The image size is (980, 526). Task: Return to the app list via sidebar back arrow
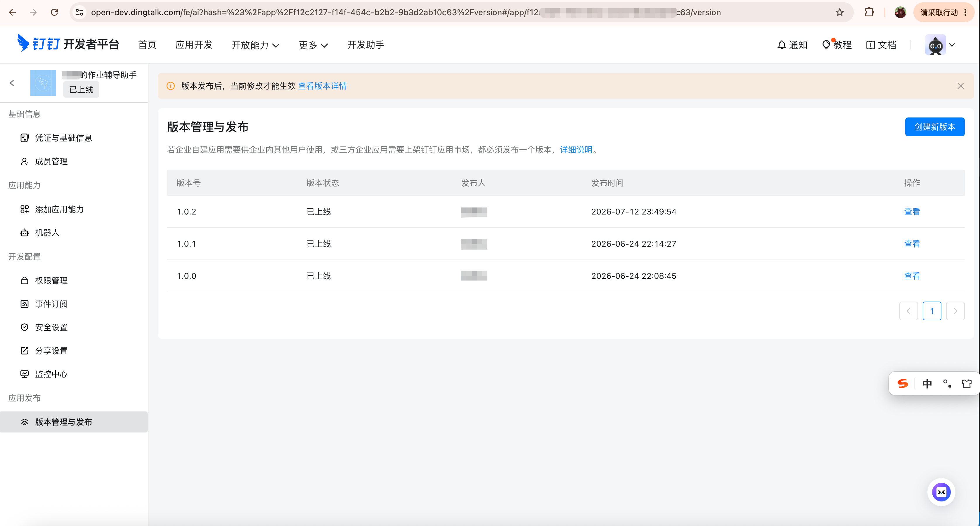(12, 83)
